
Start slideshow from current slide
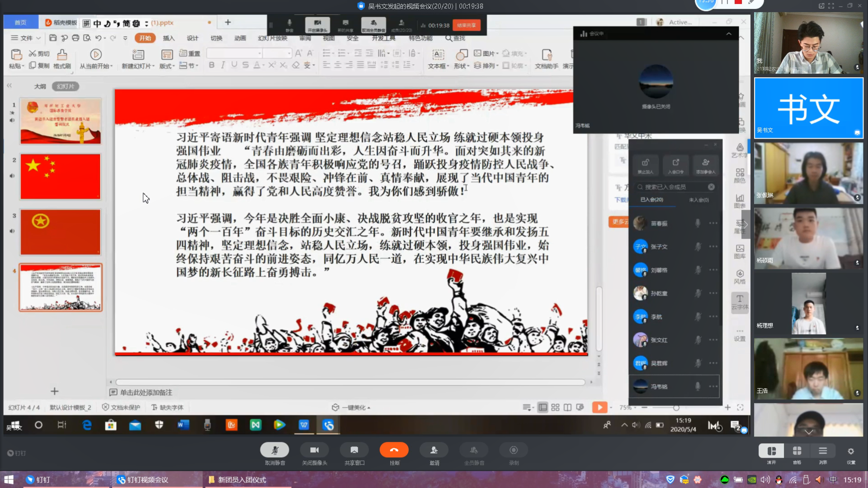95,55
